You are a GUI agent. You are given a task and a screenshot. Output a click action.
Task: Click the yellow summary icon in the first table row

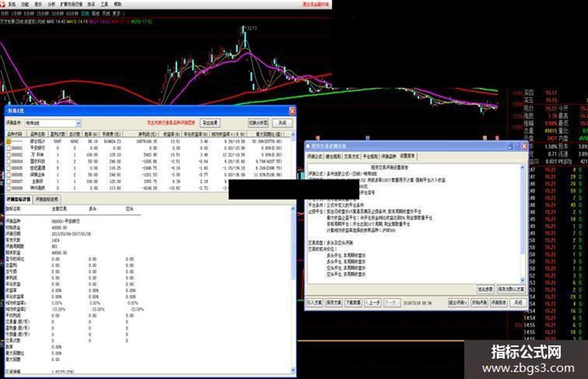pos(9,142)
